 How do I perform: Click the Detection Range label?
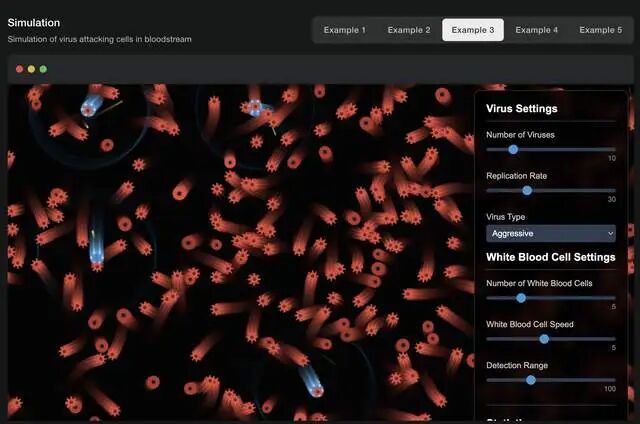click(x=517, y=365)
